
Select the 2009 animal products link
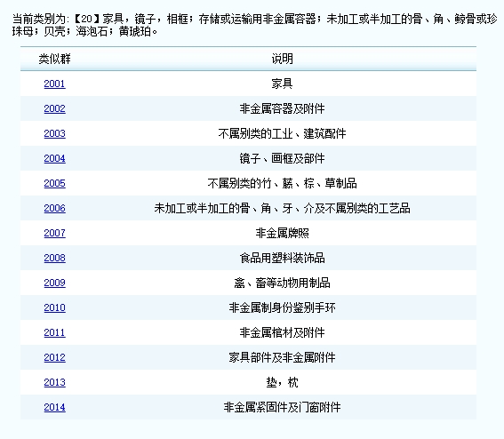54,283
